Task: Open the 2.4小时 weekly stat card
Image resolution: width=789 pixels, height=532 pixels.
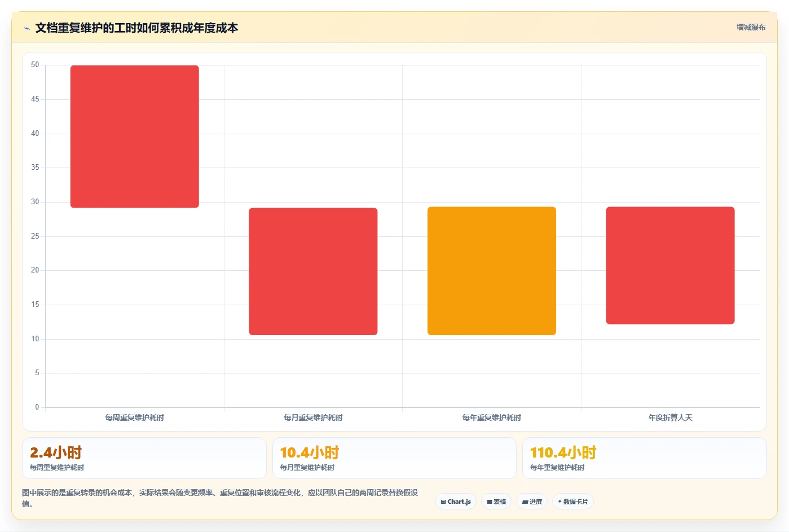Action: (x=144, y=458)
